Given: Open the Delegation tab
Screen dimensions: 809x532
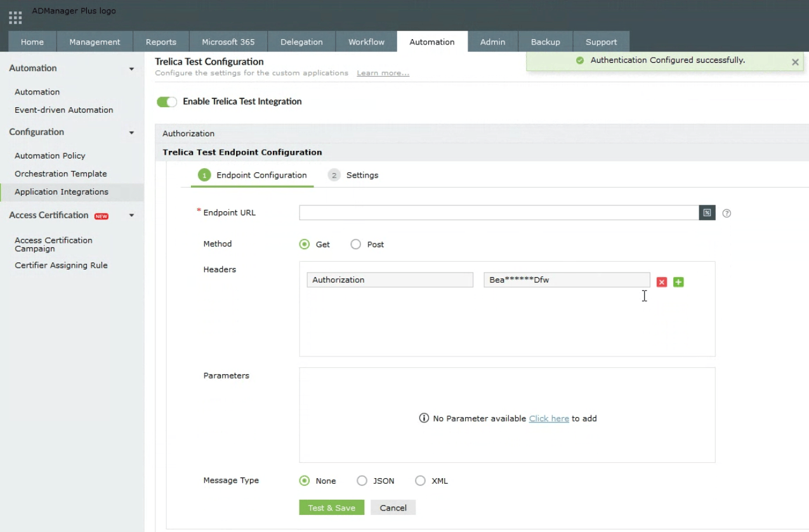Looking at the screenshot, I should point(301,42).
